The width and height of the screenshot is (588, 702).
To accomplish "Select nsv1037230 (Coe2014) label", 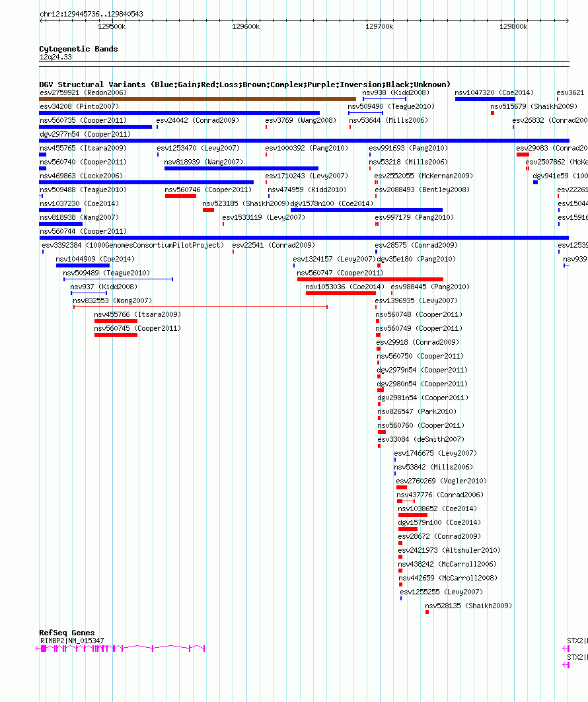I will [x=79, y=203].
